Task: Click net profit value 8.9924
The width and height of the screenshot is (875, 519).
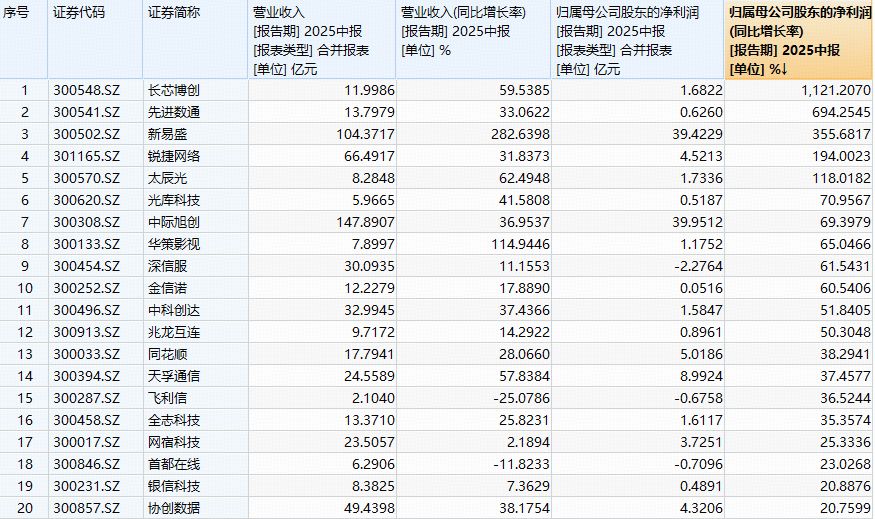Action: click(701, 376)
